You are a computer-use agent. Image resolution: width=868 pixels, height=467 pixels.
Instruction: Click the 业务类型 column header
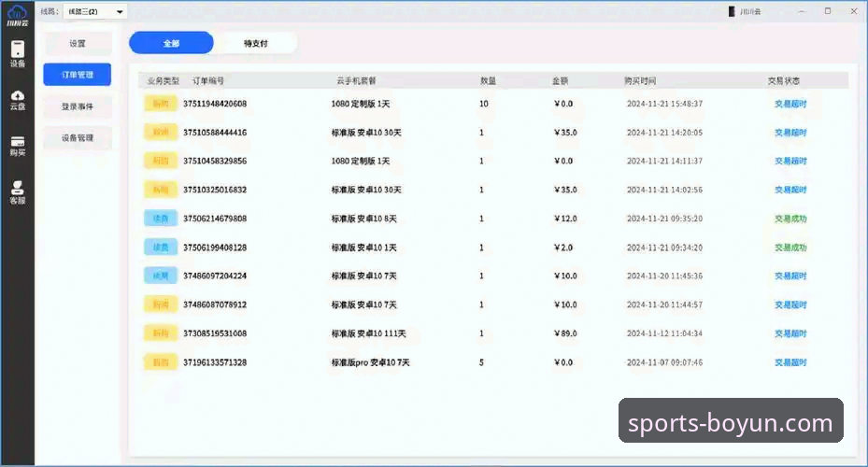pyautogui.click(x=164, y=80)
